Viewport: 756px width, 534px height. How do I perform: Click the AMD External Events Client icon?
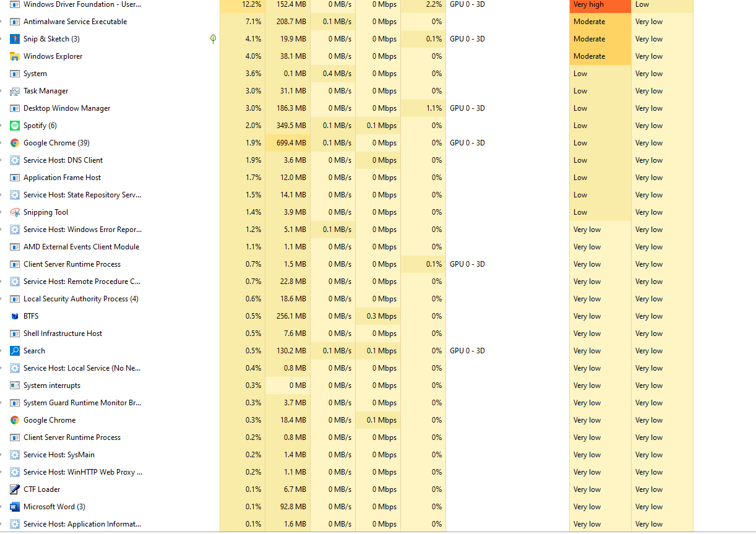[15, 247]
